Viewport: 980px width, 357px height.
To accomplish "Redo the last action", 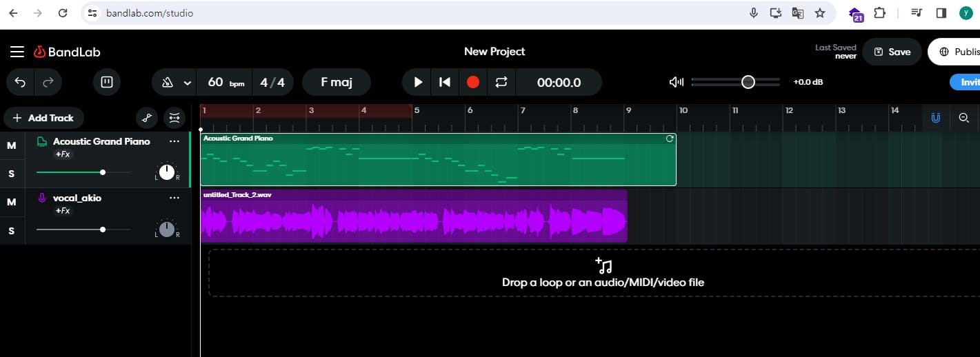I will (48, 83).
